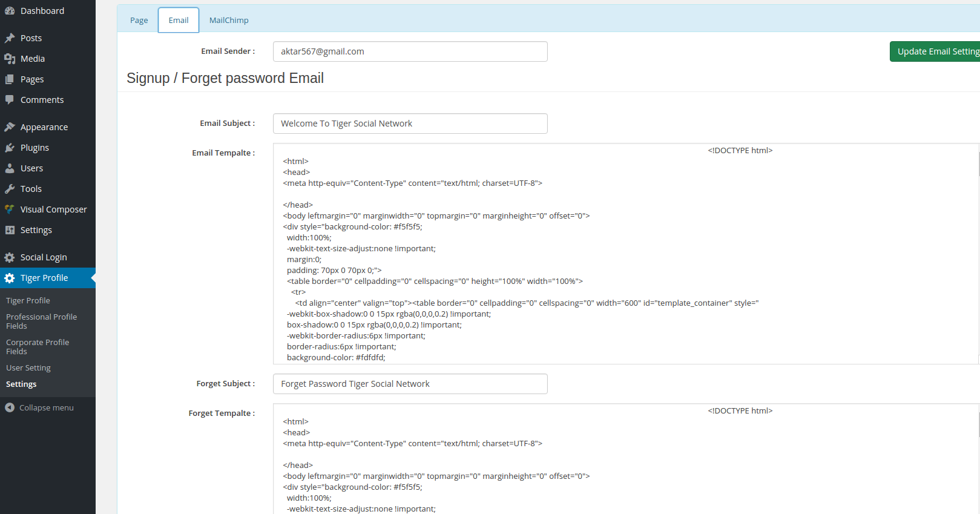Open Tiger Profile submenu link

[28, 300]
